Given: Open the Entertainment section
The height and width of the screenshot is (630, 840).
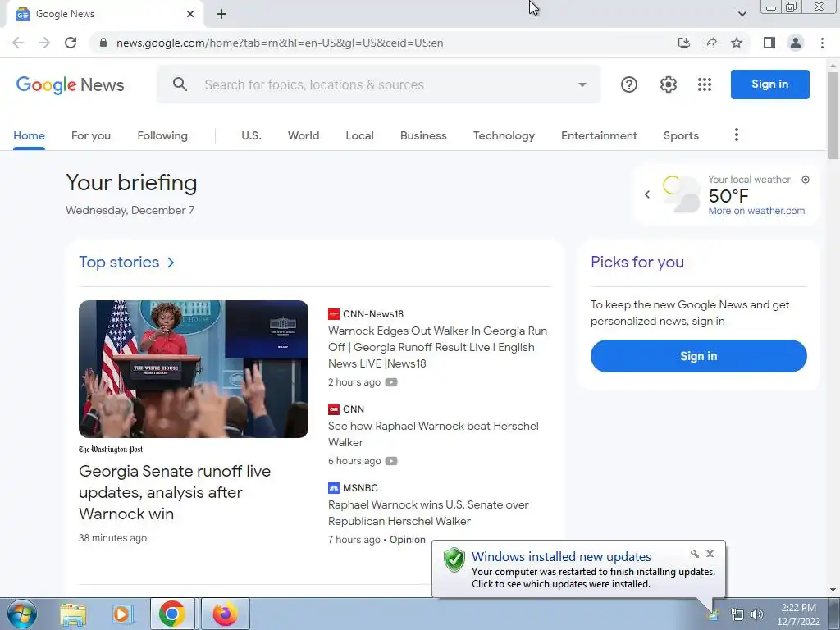Looking at the screenshot, I should 599,135.
